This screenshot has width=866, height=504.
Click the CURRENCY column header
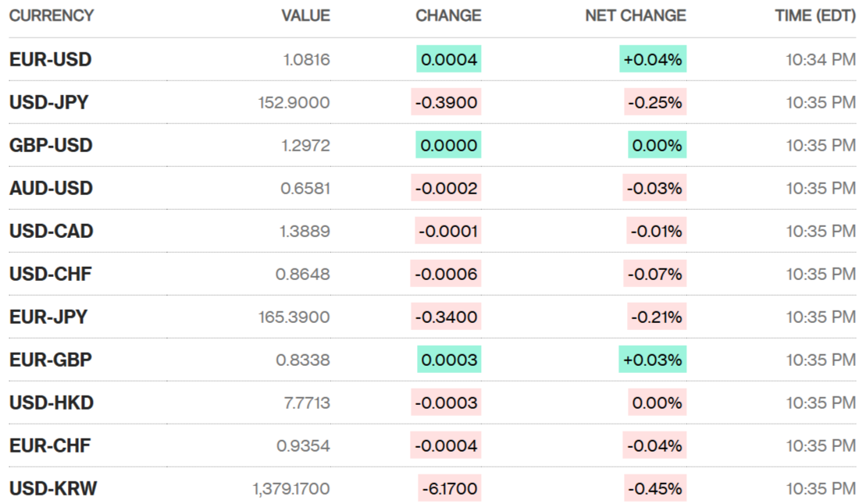click(x=52, y=16)
